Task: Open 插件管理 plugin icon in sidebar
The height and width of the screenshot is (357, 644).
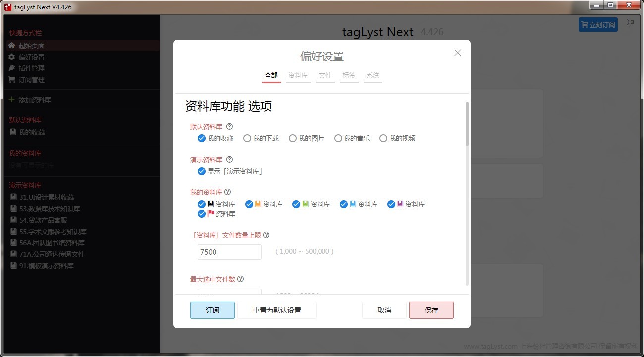Action: tap(11, 68)
